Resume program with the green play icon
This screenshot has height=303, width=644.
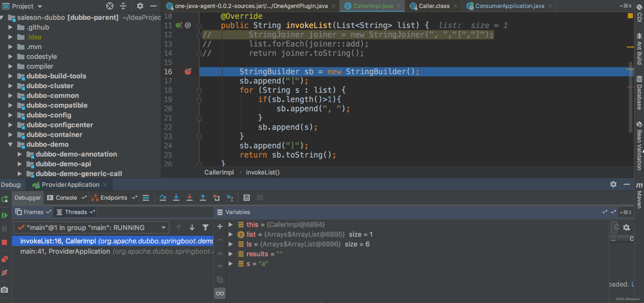5,215
